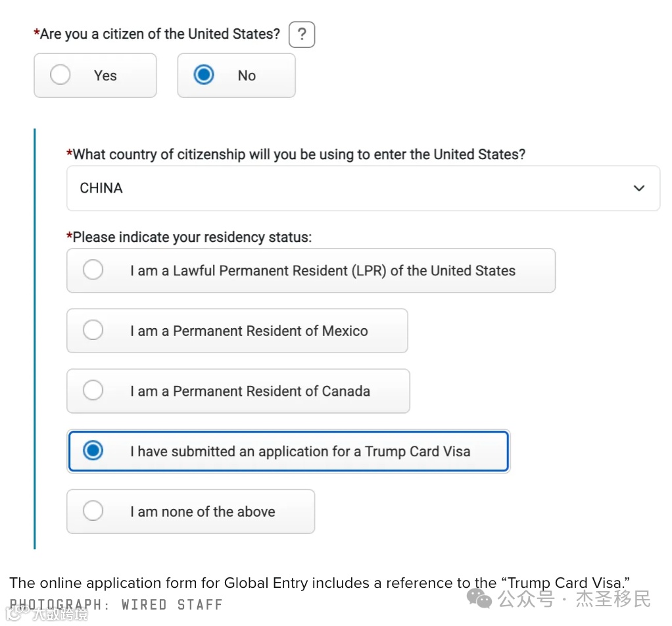
Task: Click the chevron arrow beside CHINA
Action: click(x=638, y=188)
